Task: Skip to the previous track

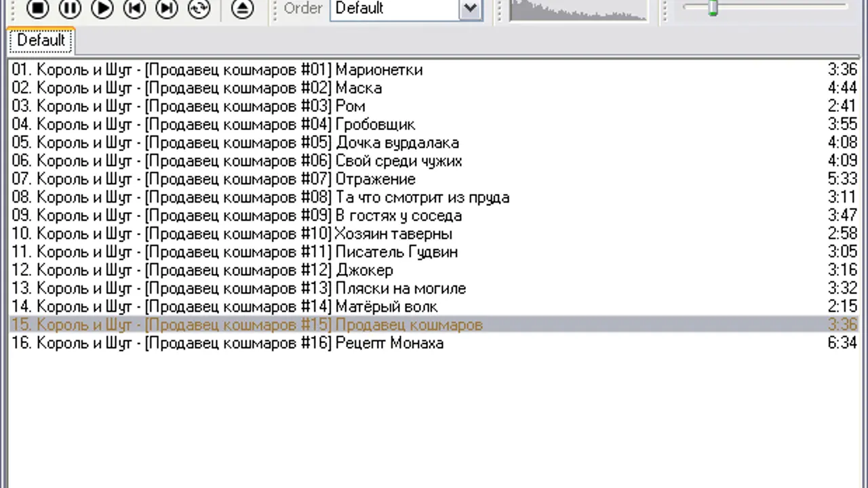Action: tap(134, 8)
